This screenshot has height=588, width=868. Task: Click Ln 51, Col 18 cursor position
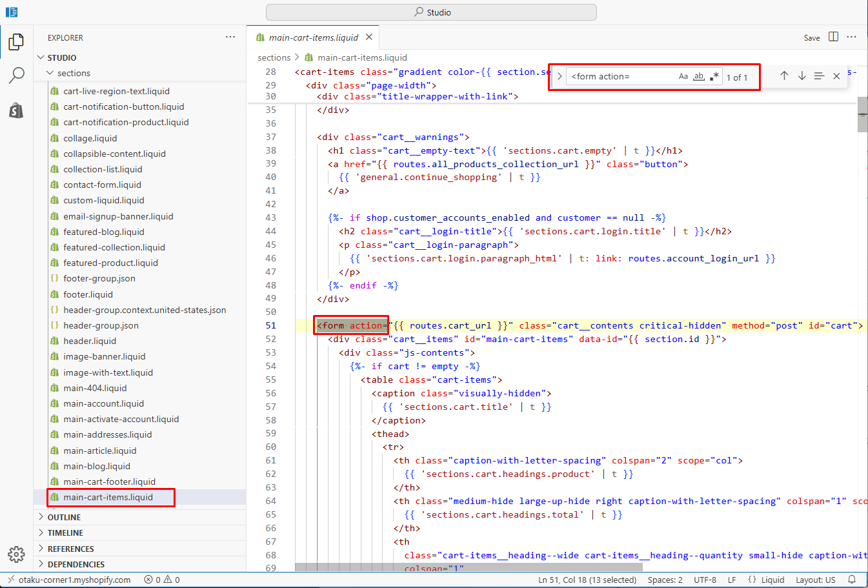(x=587, y=580)
